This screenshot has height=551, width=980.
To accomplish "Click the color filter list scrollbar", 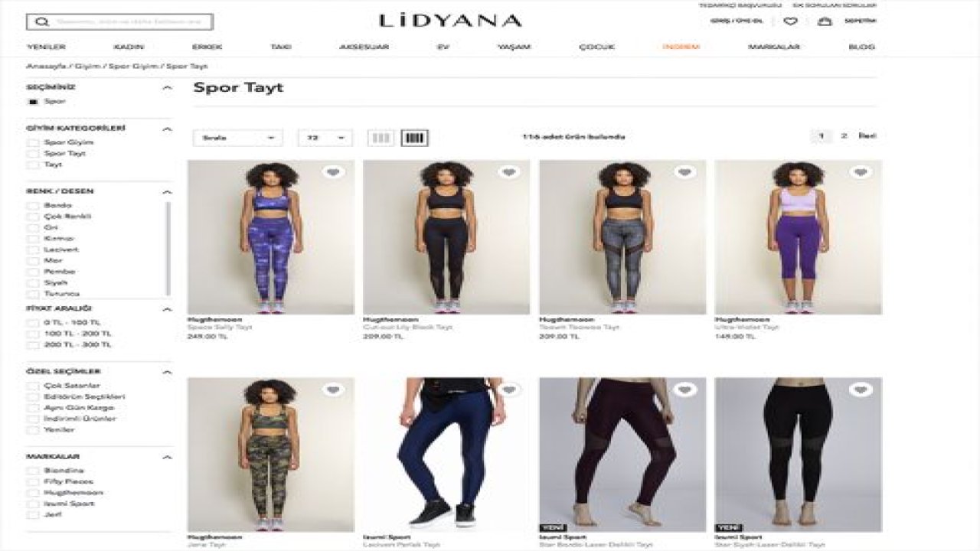I will (168, 249).
